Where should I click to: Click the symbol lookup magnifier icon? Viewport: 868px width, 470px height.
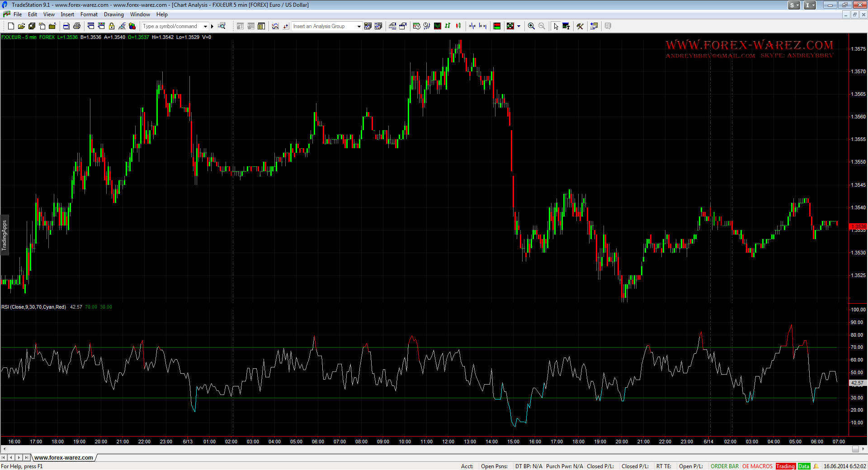pos(222,26)
